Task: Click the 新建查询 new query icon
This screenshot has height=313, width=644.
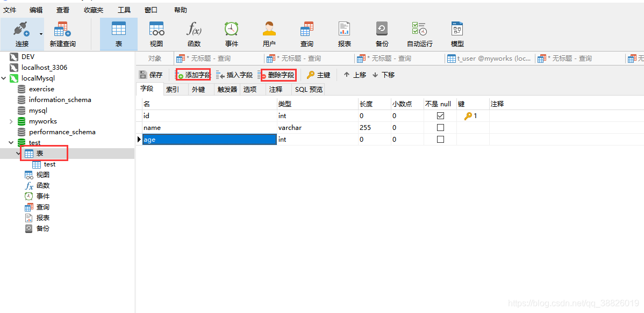Action: point(62,34)
